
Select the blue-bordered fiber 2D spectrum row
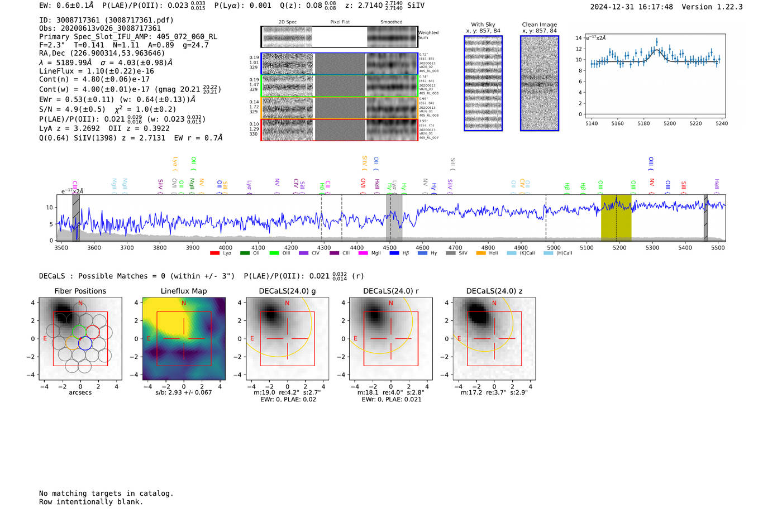tap(339, 64)
